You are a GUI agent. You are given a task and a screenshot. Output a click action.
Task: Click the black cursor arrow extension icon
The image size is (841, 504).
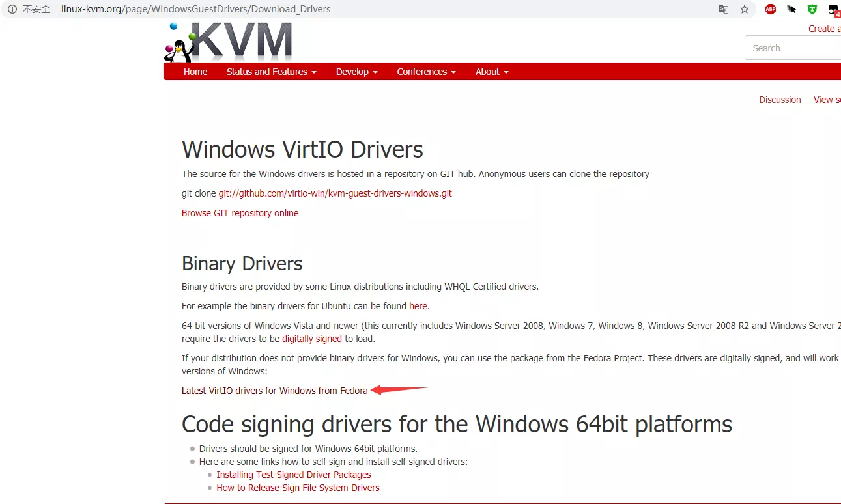[x=791, y=9]
